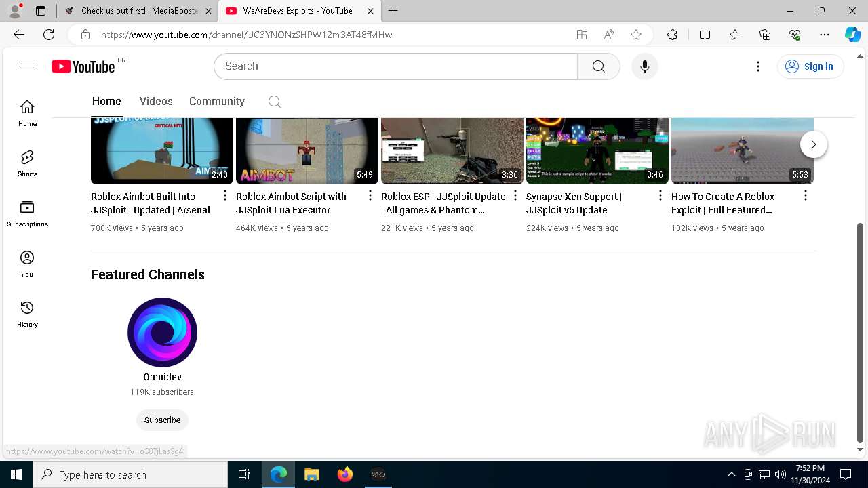Screen dimensions: 868x488
Task: Open a new browser tab
Action: (393, 11)
